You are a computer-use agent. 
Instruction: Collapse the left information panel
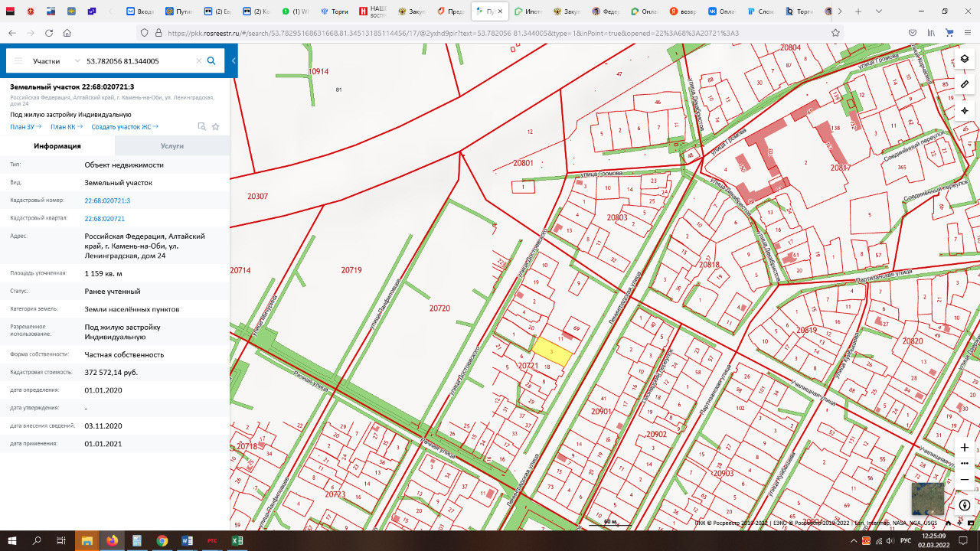[234, 61]
